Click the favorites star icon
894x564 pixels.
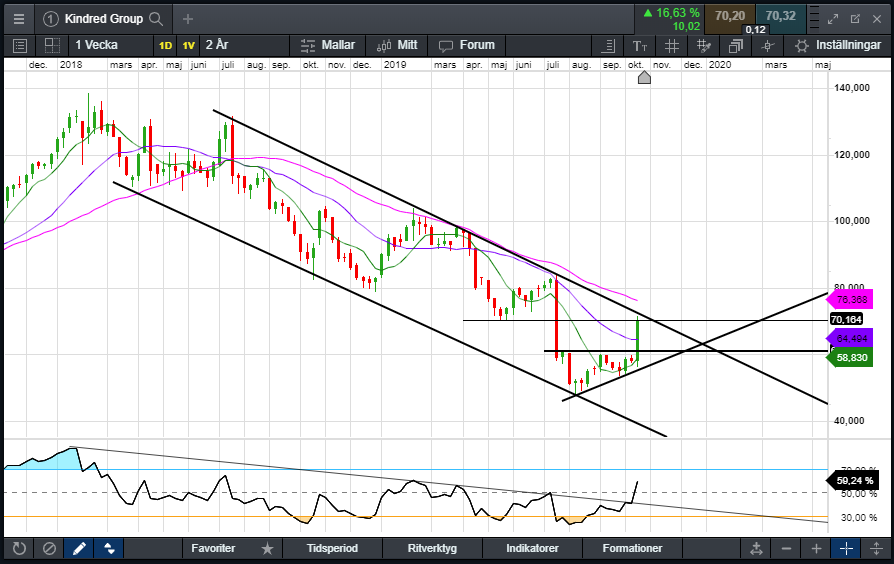coord(267,548)
